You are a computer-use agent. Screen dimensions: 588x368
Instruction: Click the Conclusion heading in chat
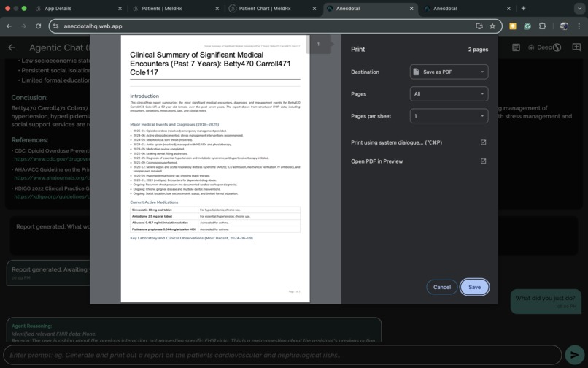tap(29, 98)
